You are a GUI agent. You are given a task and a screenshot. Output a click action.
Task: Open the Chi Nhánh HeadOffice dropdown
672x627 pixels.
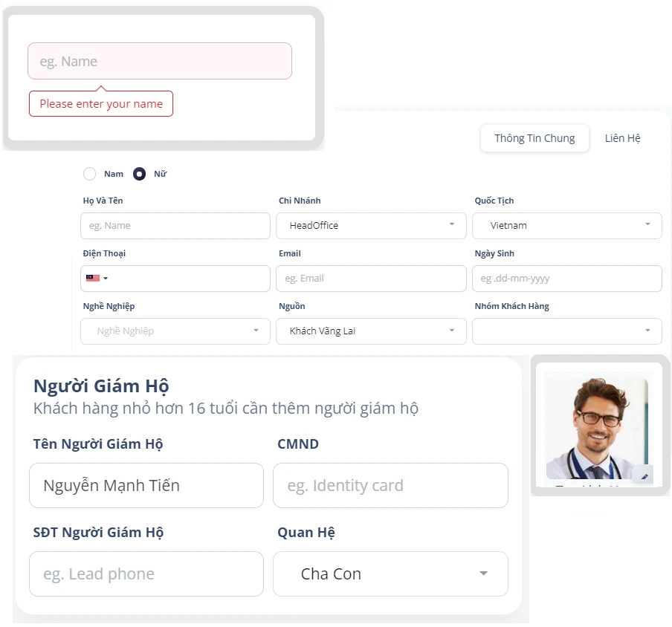click(371, 226)
